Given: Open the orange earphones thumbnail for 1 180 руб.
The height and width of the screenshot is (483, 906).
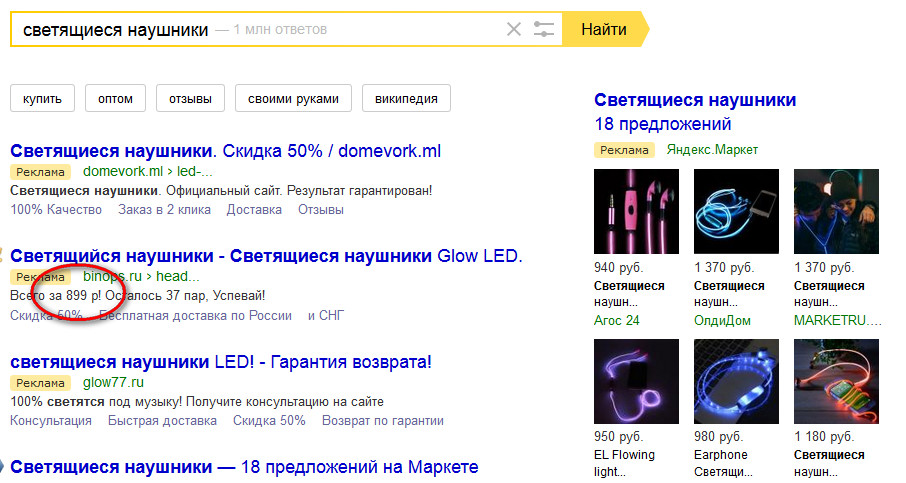Looking at the screenshot, I should (836, 381).
